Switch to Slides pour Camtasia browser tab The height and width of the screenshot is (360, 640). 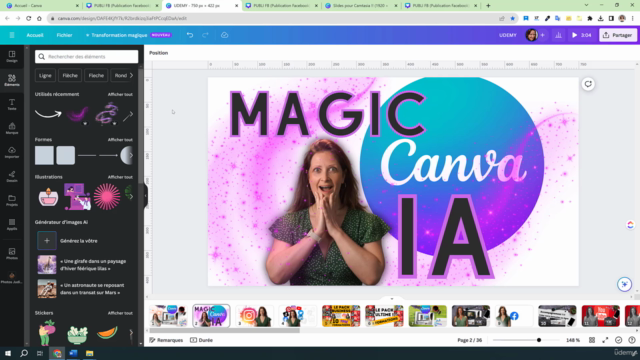pyautogui.click(x=362, y=6)
